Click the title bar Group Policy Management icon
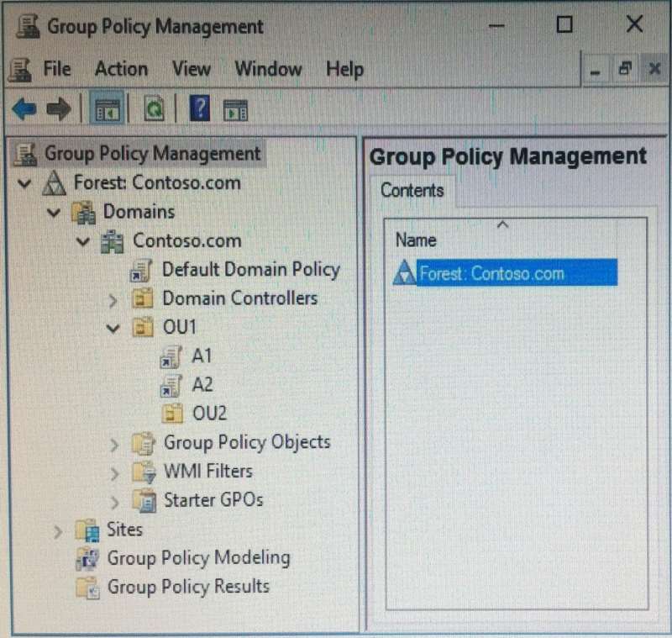672x638 pixels. (x=28, y=26)
